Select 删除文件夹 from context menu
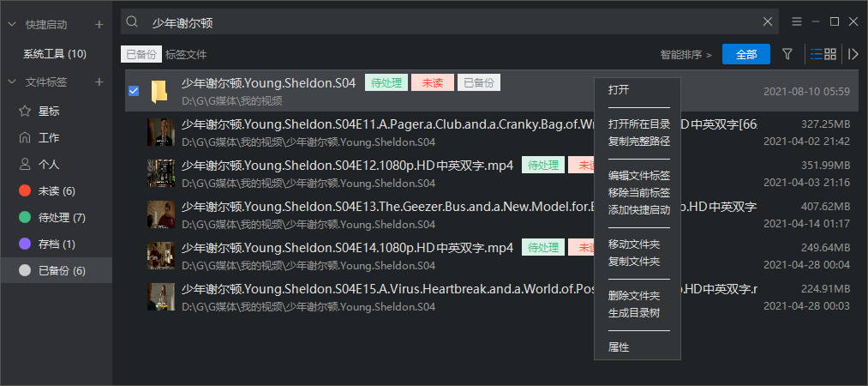Image resolution: width=868 pixels, height=386 pixels. 633,296
